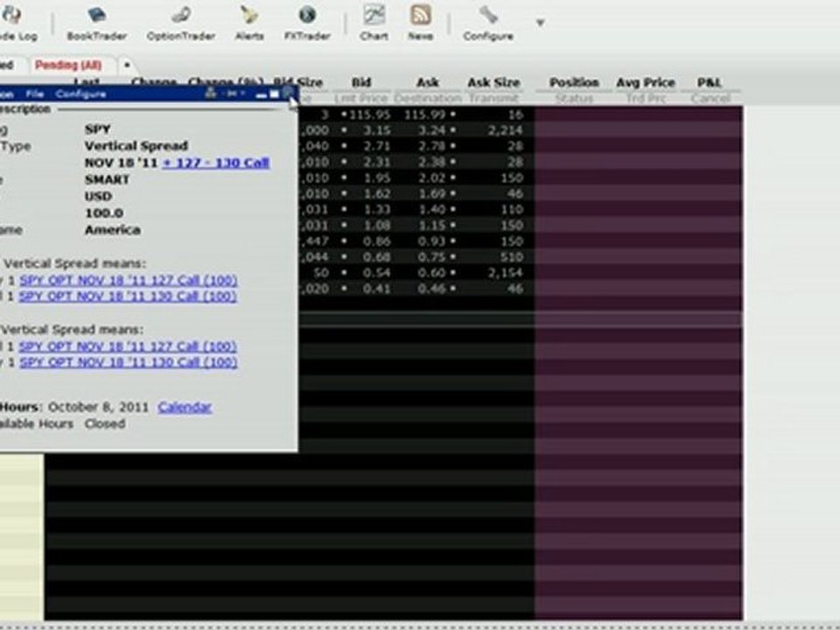Click the pin icon in description title bar
This screenshot has width=840, height=630.
click(x=234, y=94)
